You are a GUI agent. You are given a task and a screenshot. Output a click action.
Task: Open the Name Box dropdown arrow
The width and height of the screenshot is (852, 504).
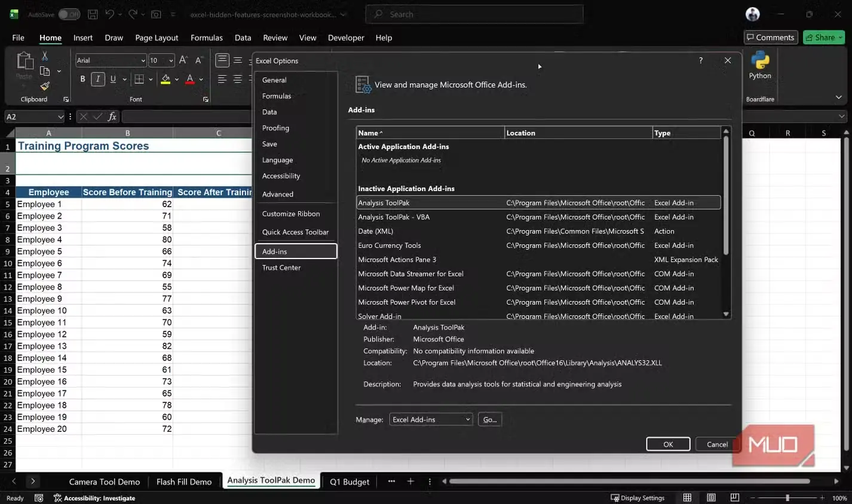coord(60,116)
